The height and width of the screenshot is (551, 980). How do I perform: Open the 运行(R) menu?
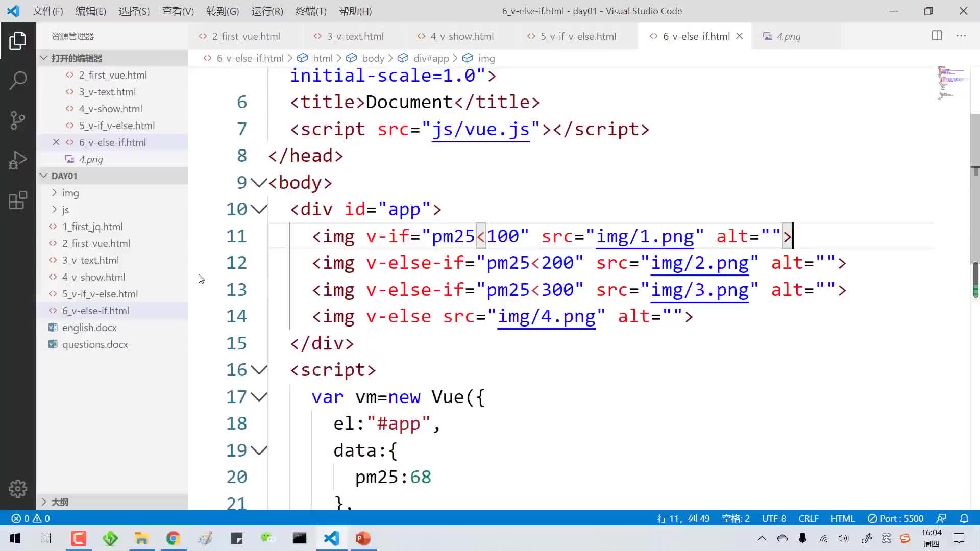[x=267, y=11]
